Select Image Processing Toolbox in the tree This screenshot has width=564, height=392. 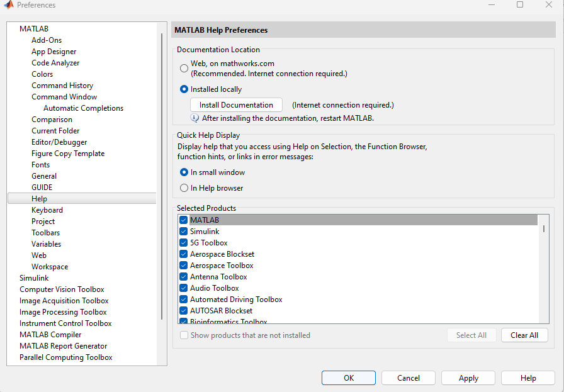point(63,312)
